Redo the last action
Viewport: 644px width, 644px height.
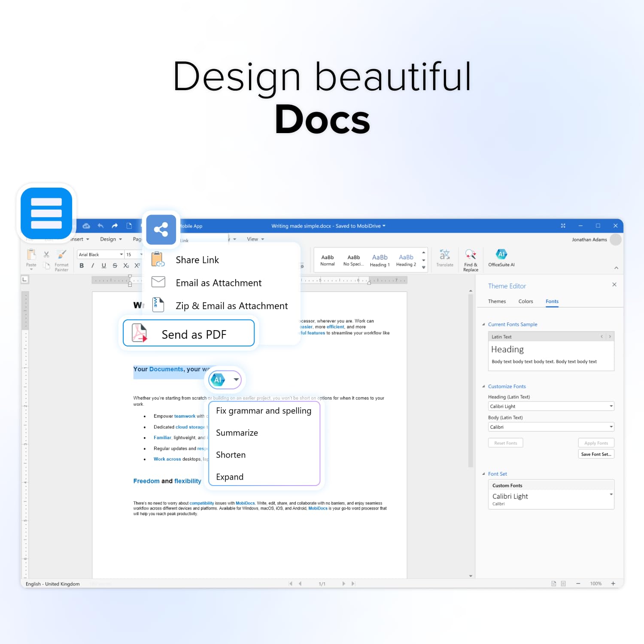click(115, 226)
